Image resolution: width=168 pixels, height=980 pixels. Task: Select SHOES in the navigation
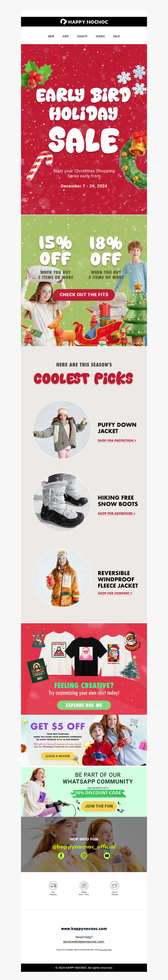[100, 37]
